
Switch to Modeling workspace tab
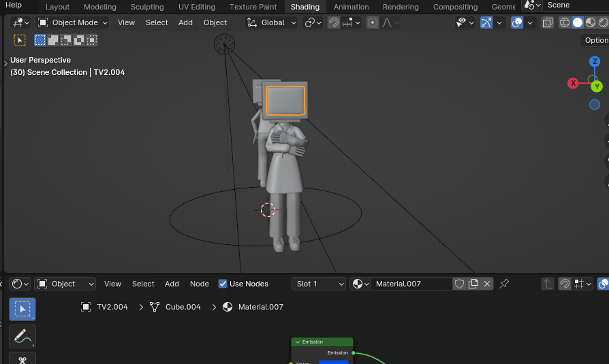(100, 7)
